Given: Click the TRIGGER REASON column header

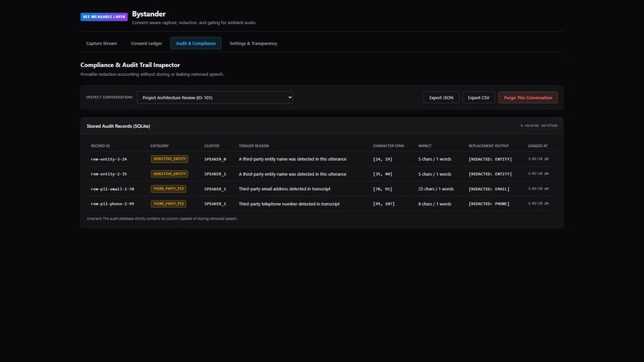Looking at the screenshot, I should click(254, 146).
